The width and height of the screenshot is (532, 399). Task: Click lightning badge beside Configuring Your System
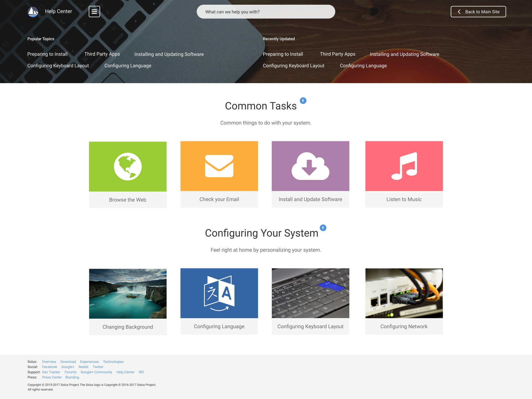coord(323,228)
